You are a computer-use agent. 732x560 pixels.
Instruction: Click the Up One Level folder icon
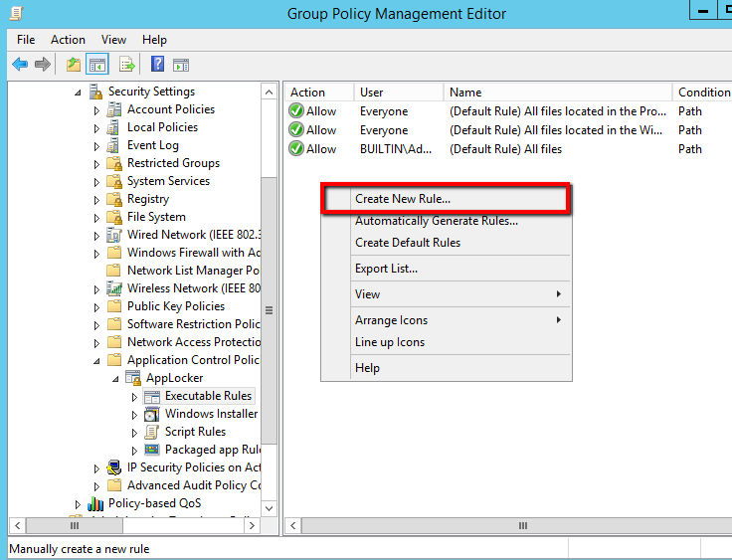pos(73,65)
